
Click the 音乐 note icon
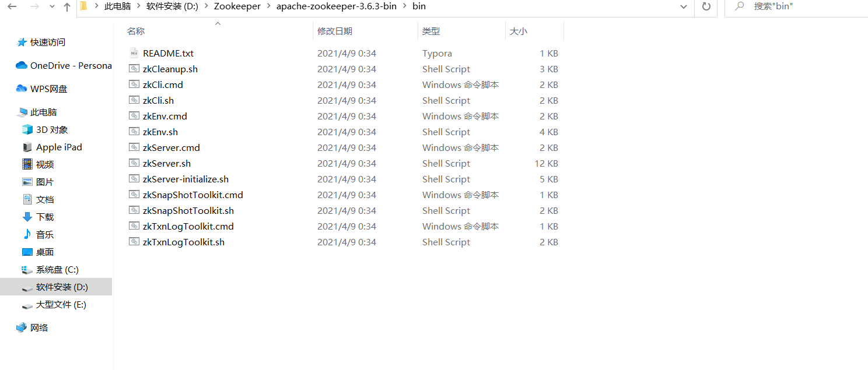(27, 234)
